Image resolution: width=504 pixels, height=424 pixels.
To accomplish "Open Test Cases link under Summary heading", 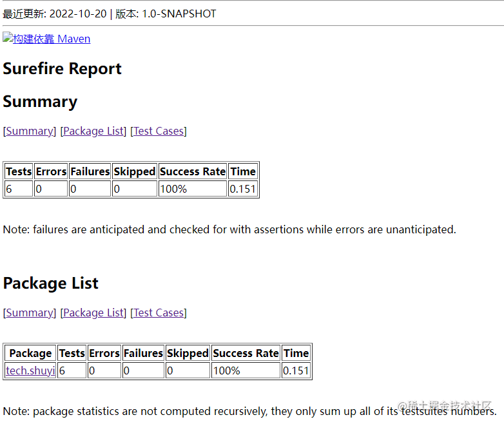I will click(x=159, y=131).
